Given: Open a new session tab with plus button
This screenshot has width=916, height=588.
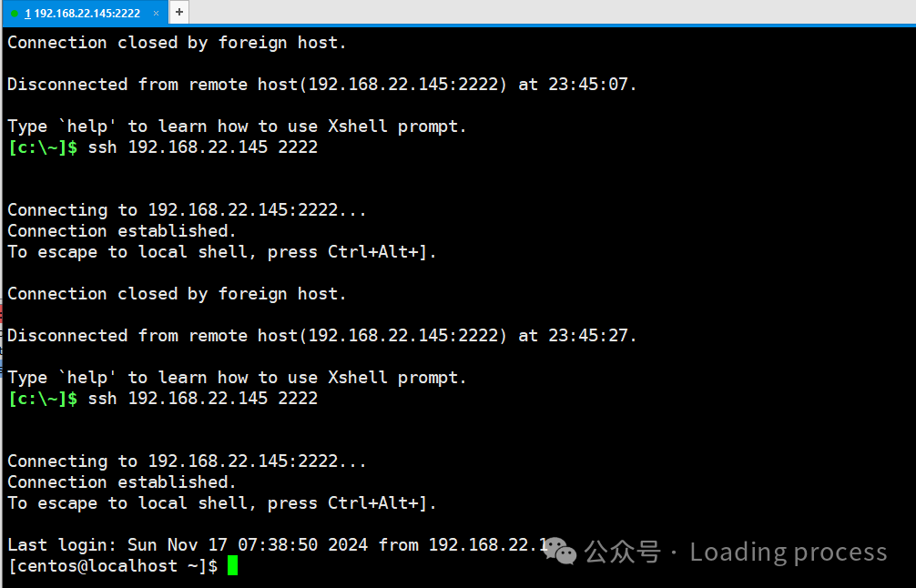Looking at the screenshot, I should [x=178, y=12].
